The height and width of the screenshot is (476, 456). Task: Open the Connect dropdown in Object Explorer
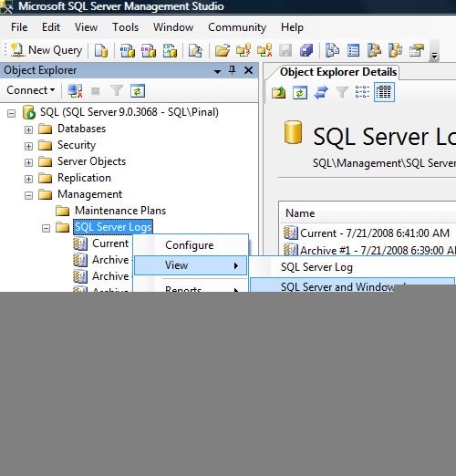(30, 90)
